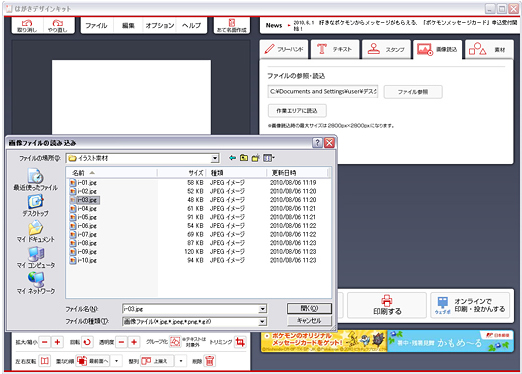
Task: Switch to the 素材 tab
Action: pyautogui.click(x=489, y=49)
